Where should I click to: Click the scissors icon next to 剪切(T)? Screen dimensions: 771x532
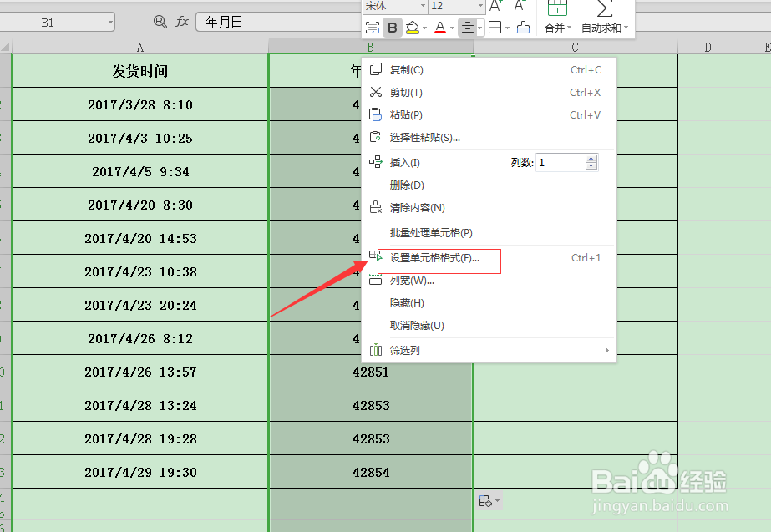[376, 92]
